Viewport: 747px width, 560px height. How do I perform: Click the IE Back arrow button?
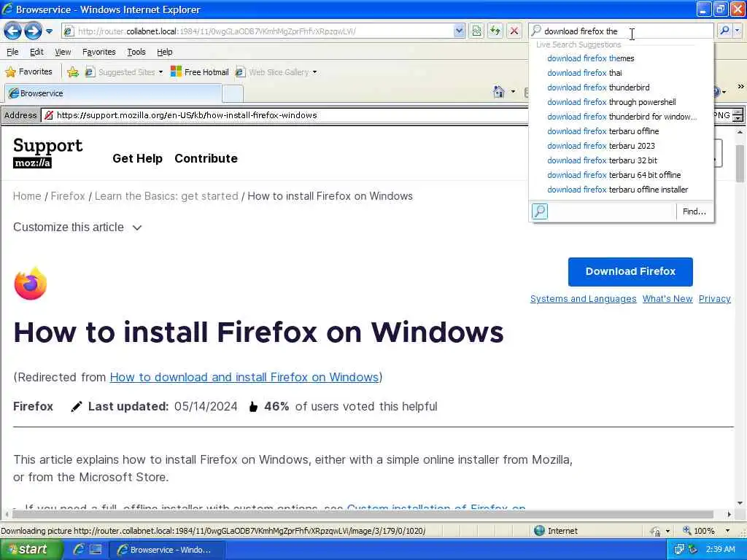click(13, 31)
